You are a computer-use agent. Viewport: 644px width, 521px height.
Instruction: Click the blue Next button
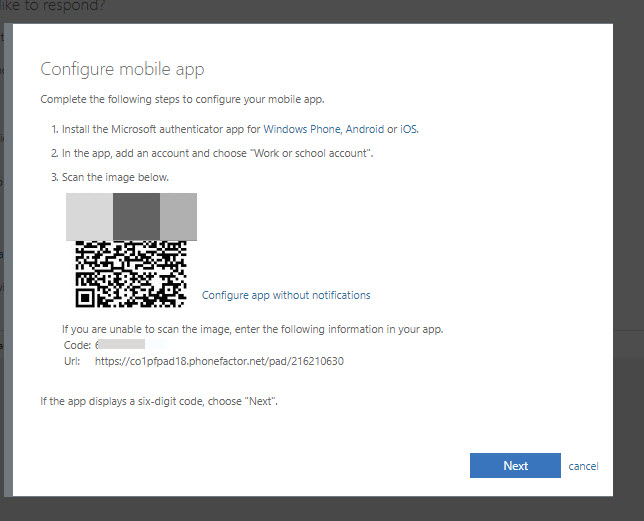515,466
